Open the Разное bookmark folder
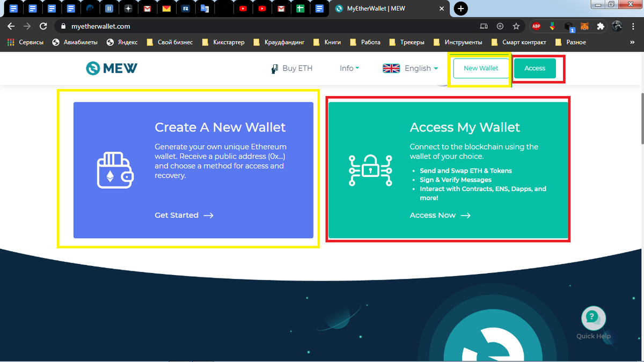 (571, 42)
